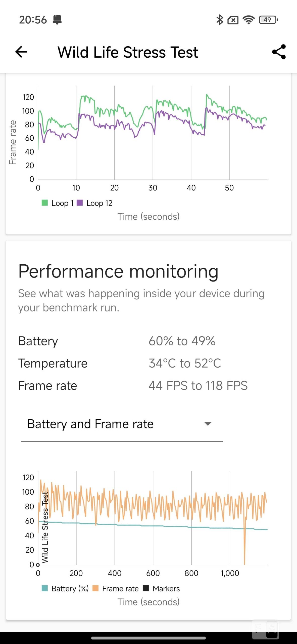Click the dropdown arrow for chart selection
Viewport: 297px width, 644px height.
click(208, 424)
